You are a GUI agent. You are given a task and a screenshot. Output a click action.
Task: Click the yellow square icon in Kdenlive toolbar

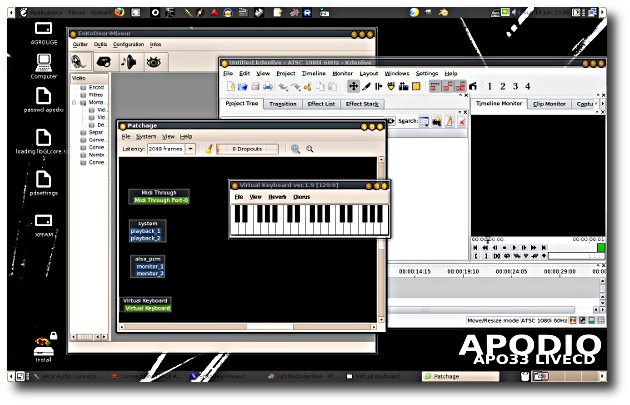(416, 86)
